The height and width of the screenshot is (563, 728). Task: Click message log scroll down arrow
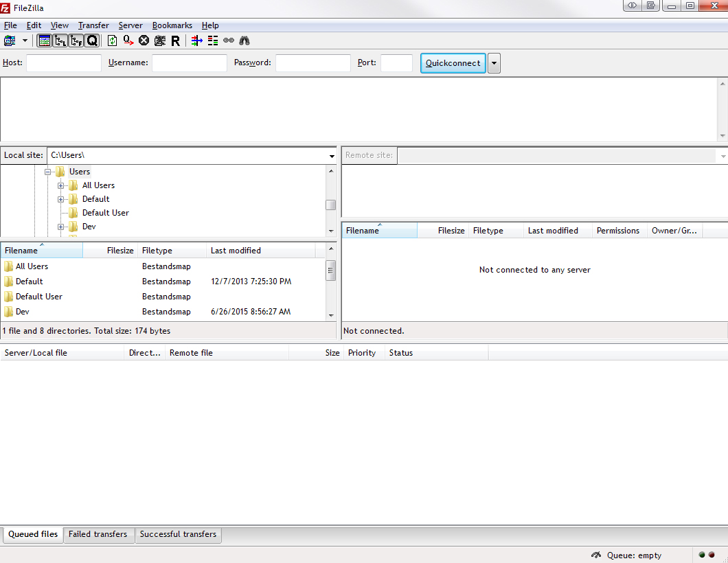723,136
